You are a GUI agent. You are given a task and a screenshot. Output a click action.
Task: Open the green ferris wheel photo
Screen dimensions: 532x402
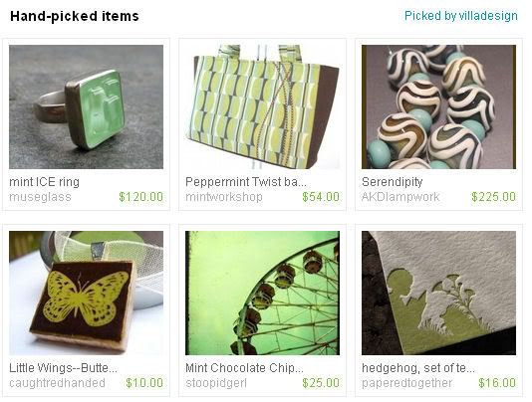262,293
